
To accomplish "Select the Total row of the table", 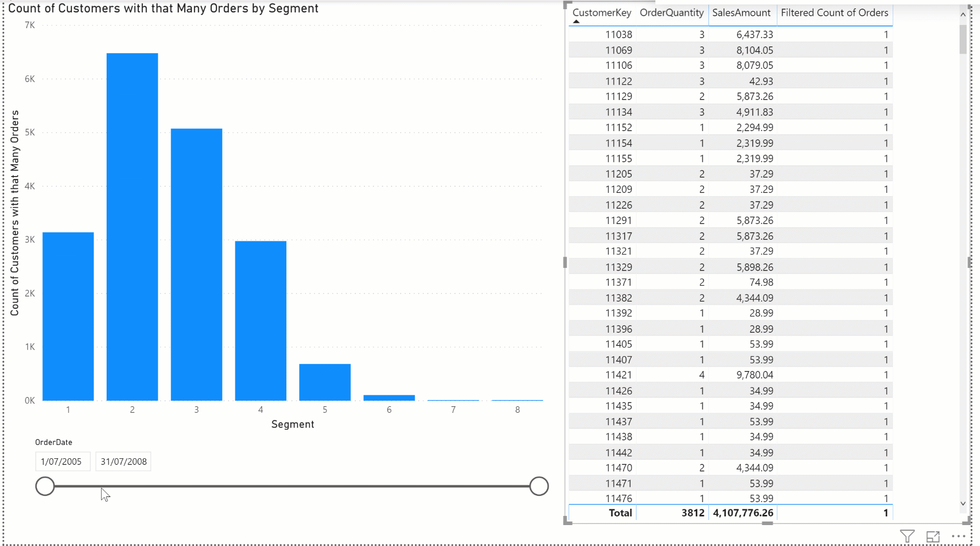I will pyautogui.click(x=715, y=513).
